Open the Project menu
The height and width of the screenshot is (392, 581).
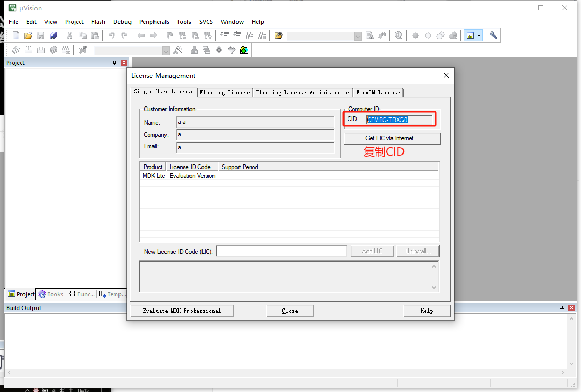click(74, 22)
